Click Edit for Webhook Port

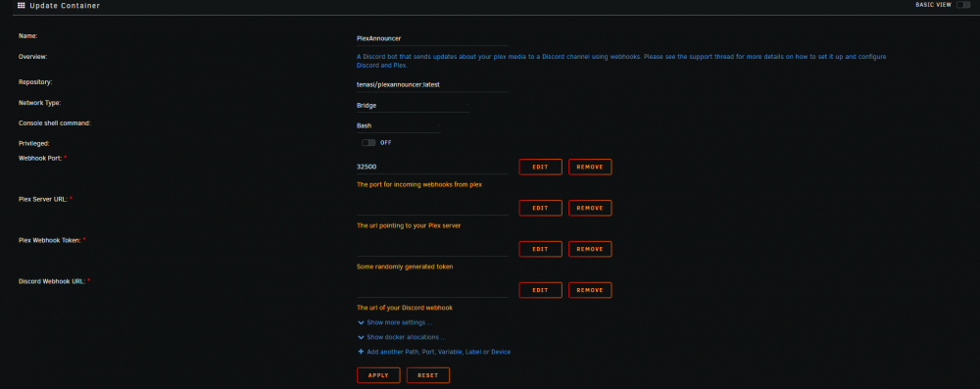tap(540, 167)
